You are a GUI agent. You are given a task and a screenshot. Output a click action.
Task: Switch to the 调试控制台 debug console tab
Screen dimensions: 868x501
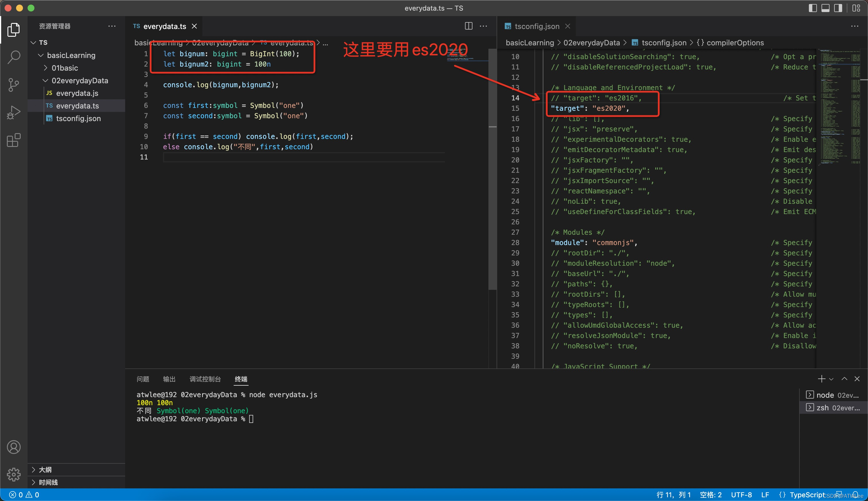click(205, 379)
